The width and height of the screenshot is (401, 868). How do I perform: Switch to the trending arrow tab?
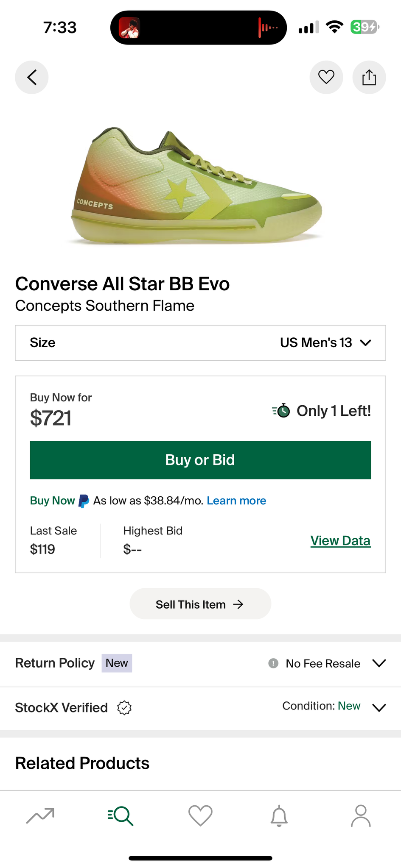[x=40, y=815]
